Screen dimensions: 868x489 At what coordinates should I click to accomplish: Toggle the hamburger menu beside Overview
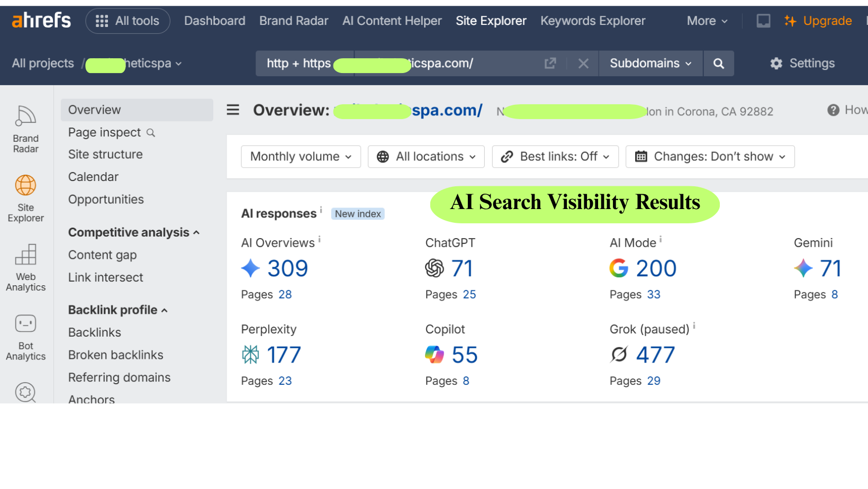[x=233, y=110]
